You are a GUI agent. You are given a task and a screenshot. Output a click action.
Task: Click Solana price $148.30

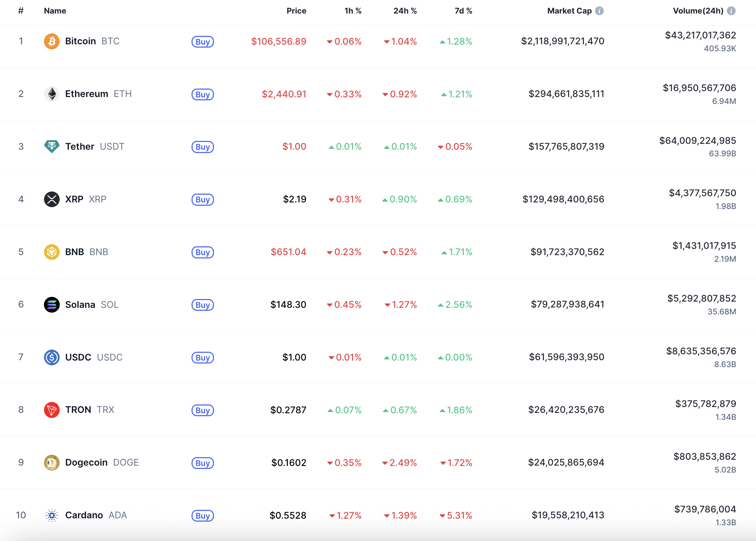(288, 305)
